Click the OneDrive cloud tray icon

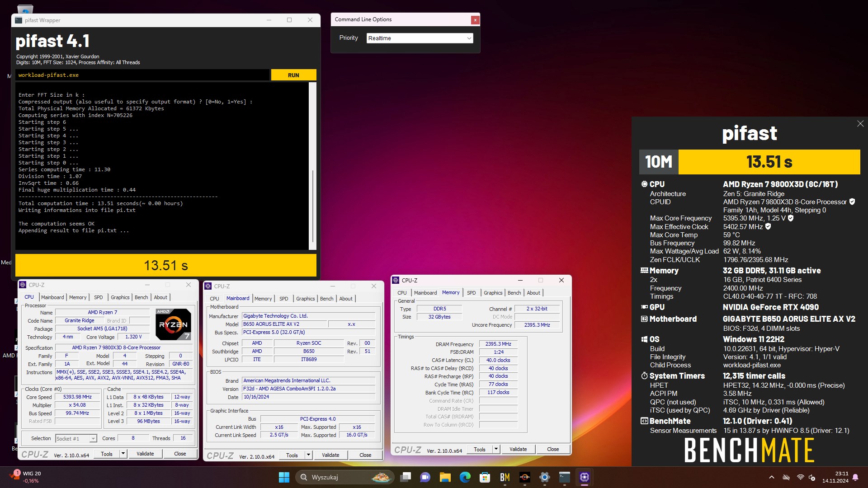coord(787,477)
